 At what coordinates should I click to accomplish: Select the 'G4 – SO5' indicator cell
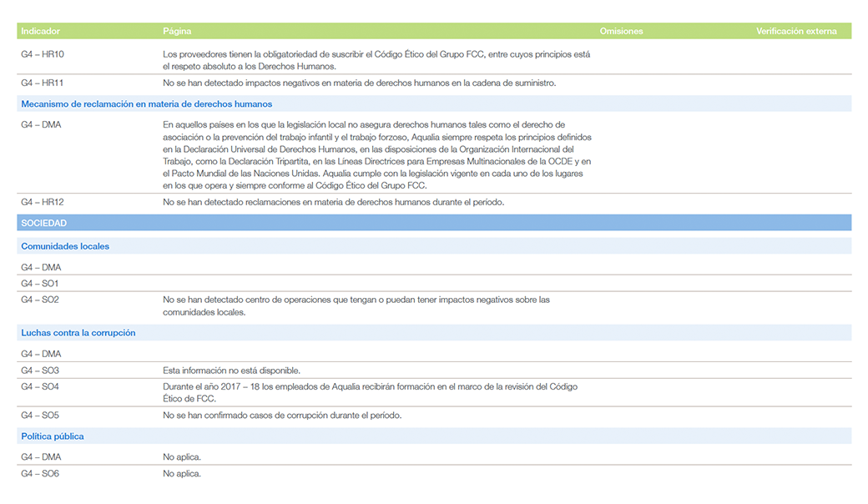point(40,416)
